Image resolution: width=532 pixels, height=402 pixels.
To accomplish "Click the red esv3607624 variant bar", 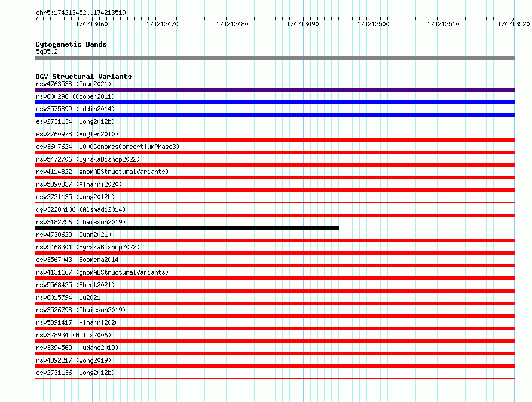I will pyautogui.click(x=275, y=153).
